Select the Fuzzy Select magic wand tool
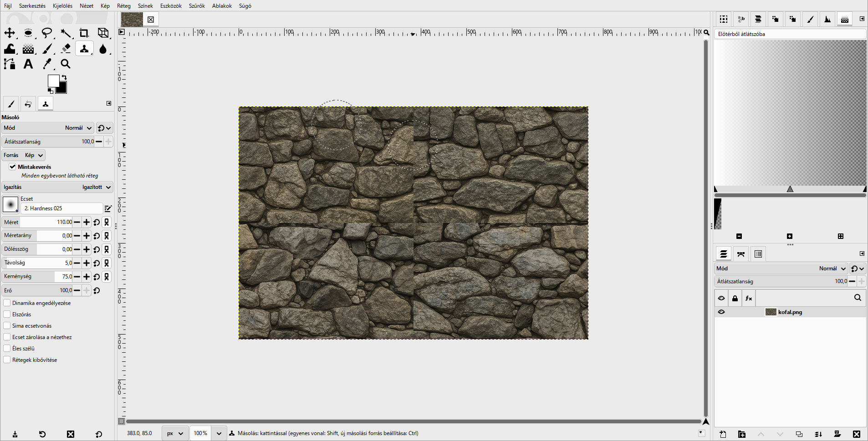The image size is (868, 441). click(x=66, y=33)
